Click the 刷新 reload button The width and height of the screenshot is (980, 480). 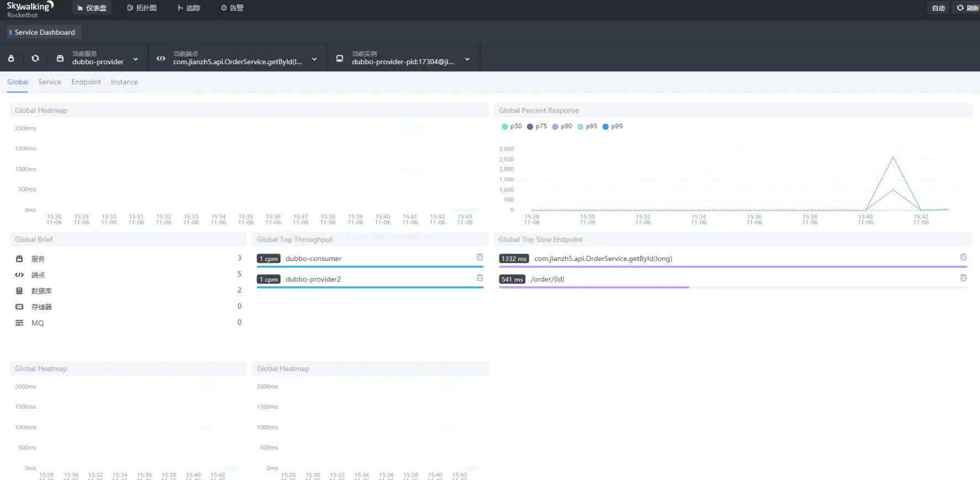(967, 8)
